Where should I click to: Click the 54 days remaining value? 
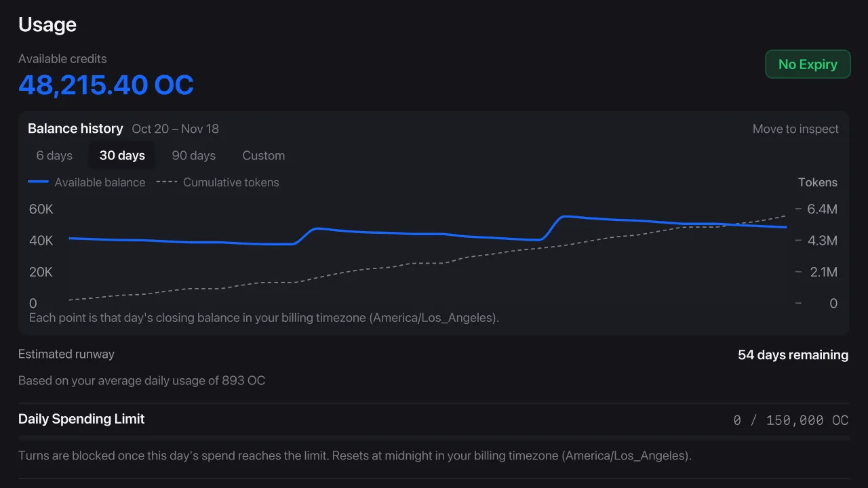[x=793, y=354]
